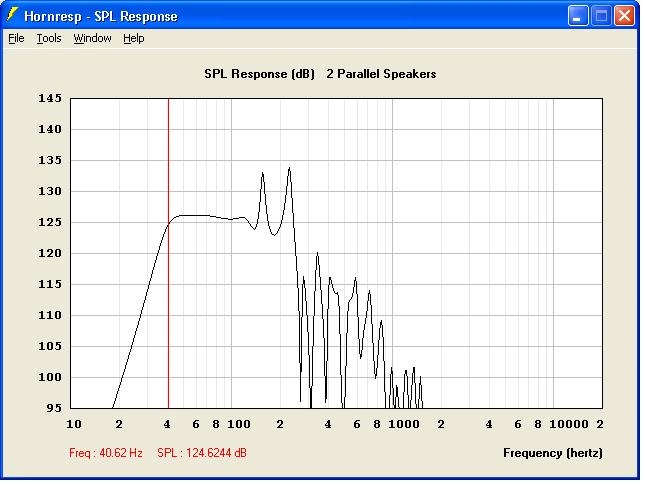Click the 95 value on the SPL axis
Screen dimensions: 645x485
coord(54,408)
